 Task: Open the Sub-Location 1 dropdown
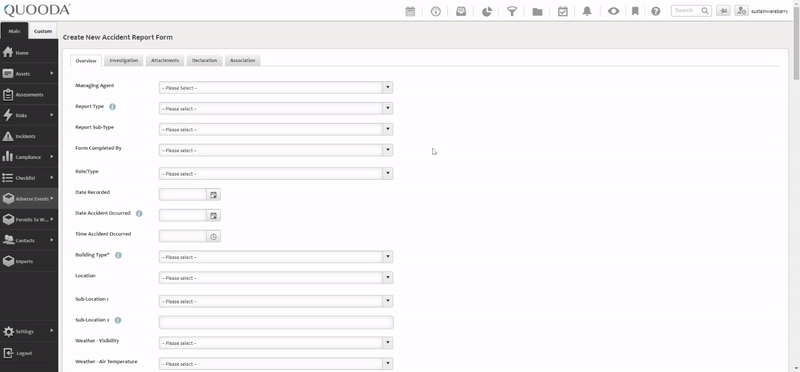[x=276, y=302]
